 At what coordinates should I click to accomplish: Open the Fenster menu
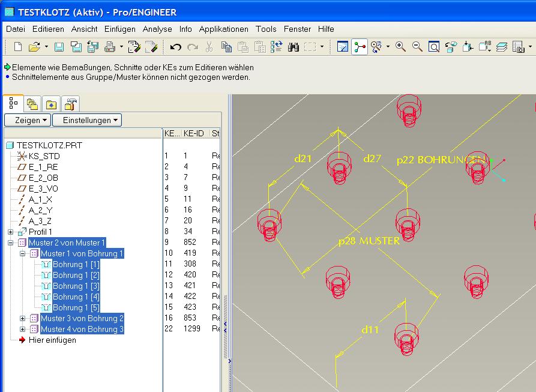[x=297, y=29]
